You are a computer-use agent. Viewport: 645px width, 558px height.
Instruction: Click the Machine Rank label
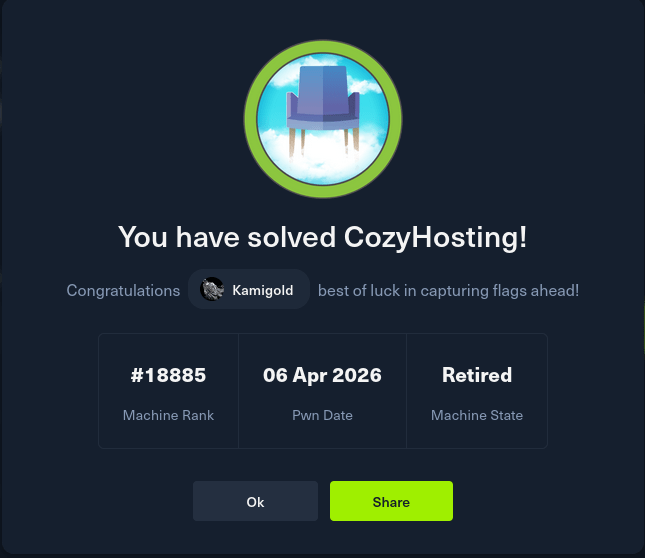point(168,415)
